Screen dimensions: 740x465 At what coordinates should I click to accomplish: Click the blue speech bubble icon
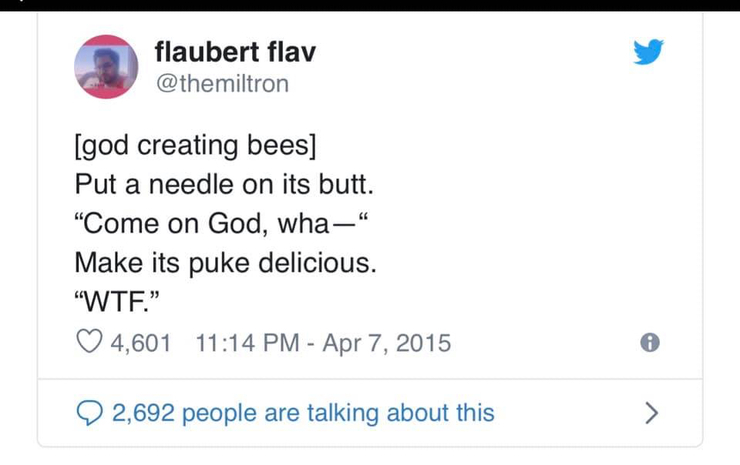tap(88, 412)
